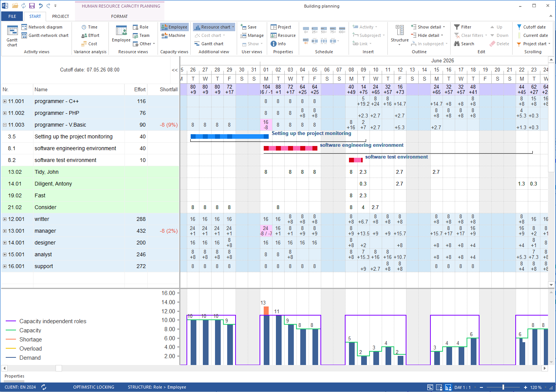Open the FILE tab
The width and height of the screenshot is (556, 392).
click(12, 16)
